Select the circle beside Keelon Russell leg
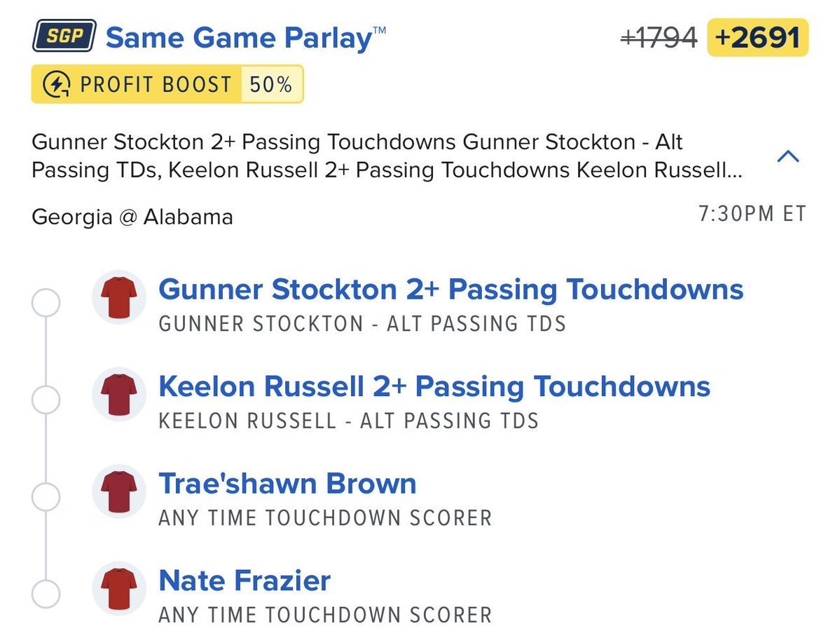The width and height of the screenshot is (840, 640). click(46, 400)
